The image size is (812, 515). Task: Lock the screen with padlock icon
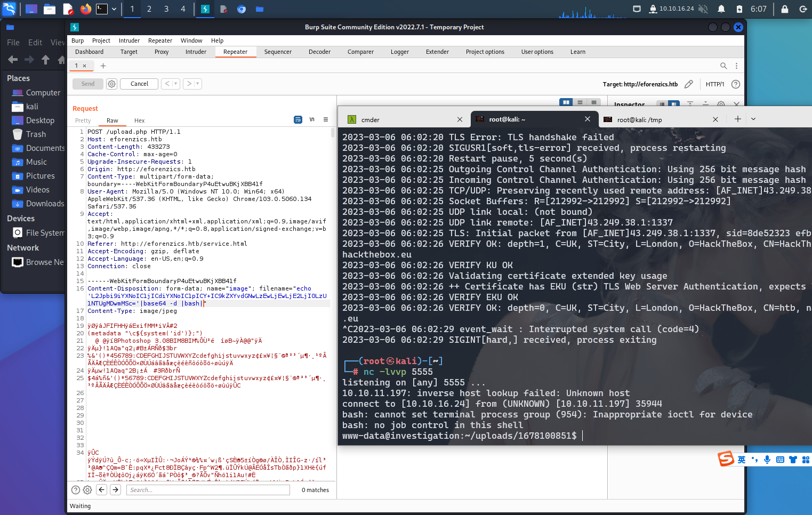(x=785, y=9)
